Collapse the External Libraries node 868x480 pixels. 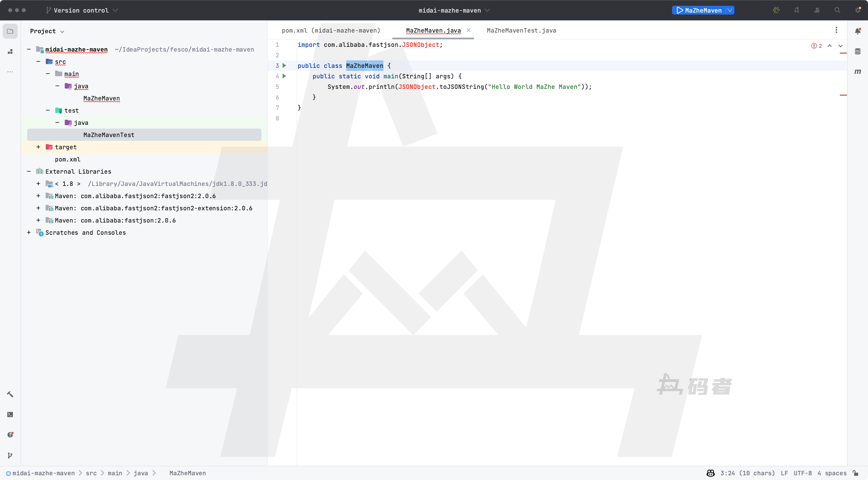29,171
